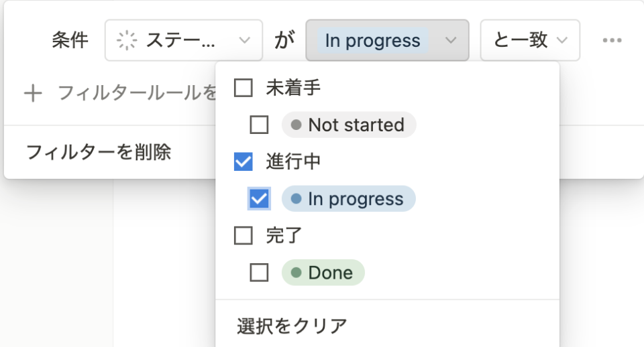This screenshot has width=644, height=347.
Task: Open the ステー... property dropdown
Action: pyautogui.click(x=184, y=40)
